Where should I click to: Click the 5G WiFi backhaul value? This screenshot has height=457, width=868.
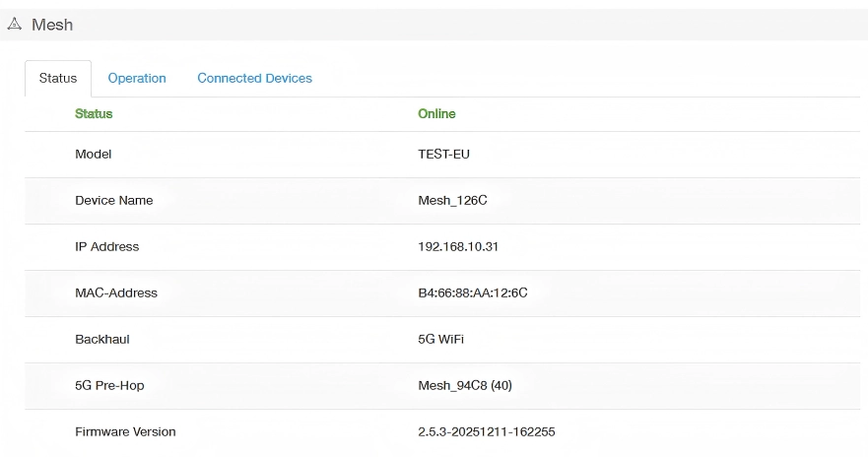[441, 340]
